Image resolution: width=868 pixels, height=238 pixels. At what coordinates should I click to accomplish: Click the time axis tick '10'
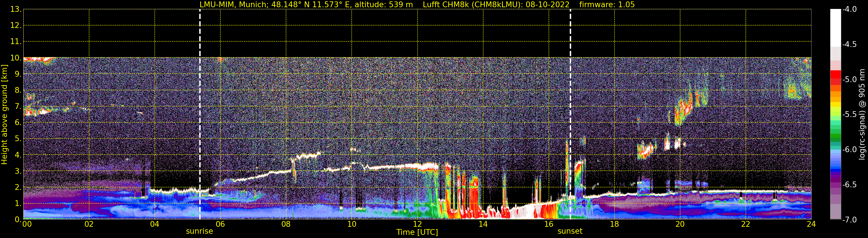pos(352,224)
